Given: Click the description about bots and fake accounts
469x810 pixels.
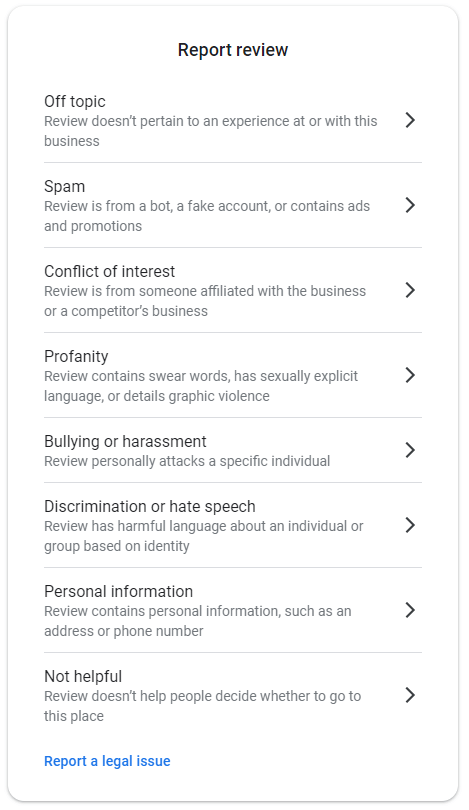Looking at the screenshot, I should click(x=207, y=216).
